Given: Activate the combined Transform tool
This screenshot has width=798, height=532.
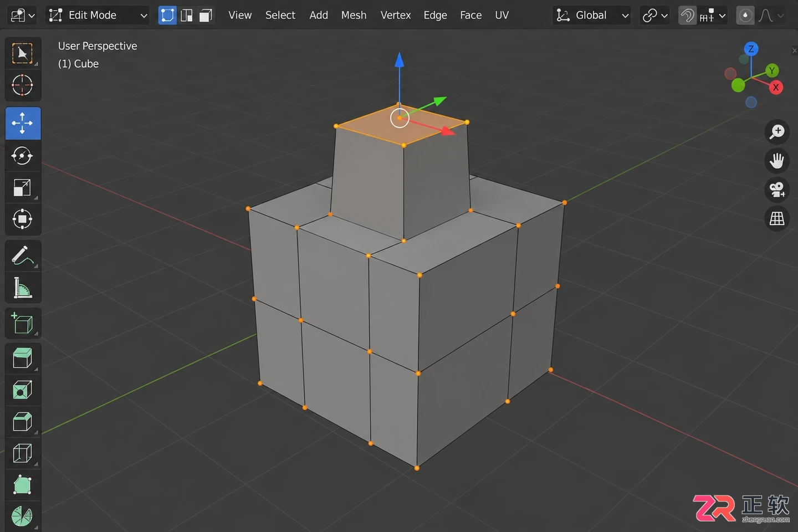Looking at the screenshot, I should (23, 219).
